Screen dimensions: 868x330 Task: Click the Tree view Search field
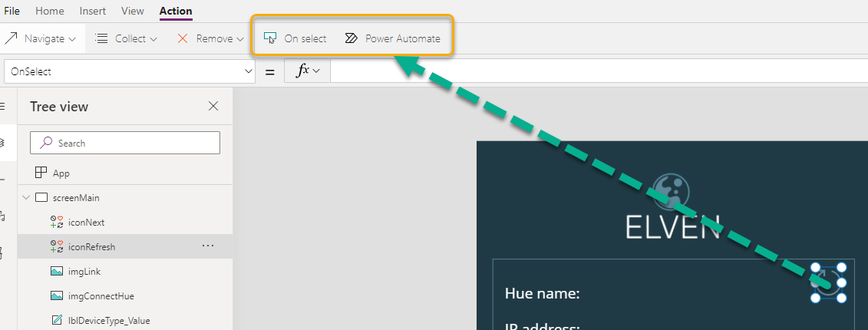[x=125, y=143]
